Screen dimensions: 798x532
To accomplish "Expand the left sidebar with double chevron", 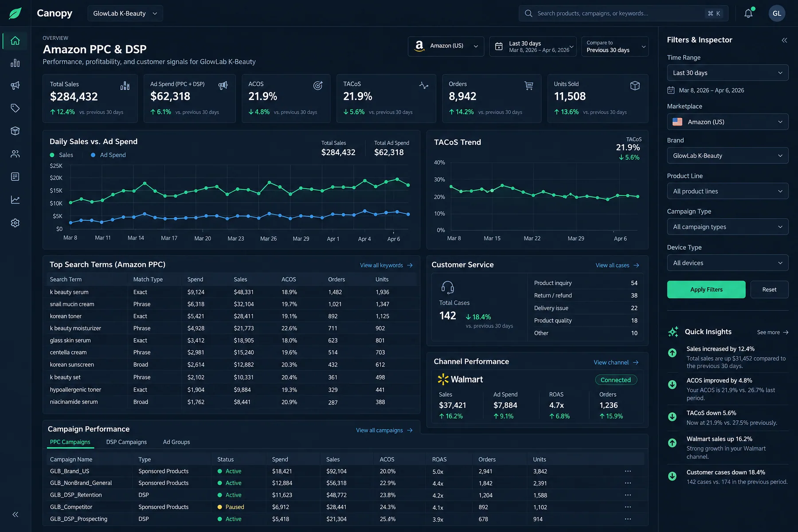I will coord(16,514).
